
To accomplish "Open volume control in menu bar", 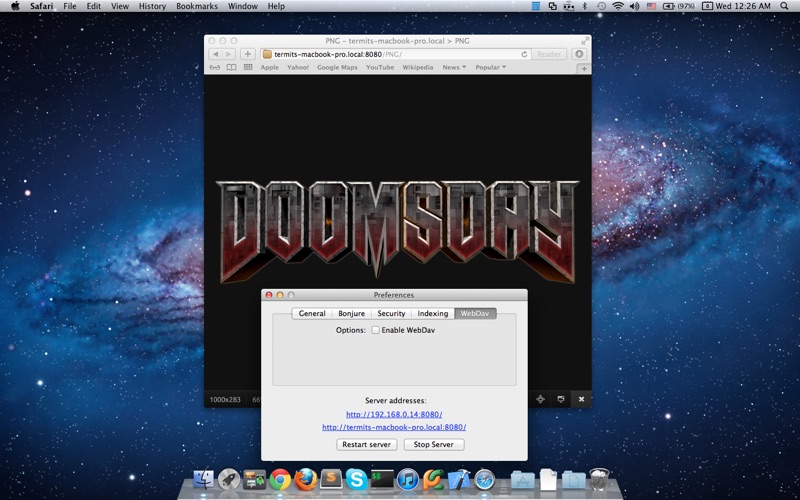I will pyautogui.click(x=634, y=6).
